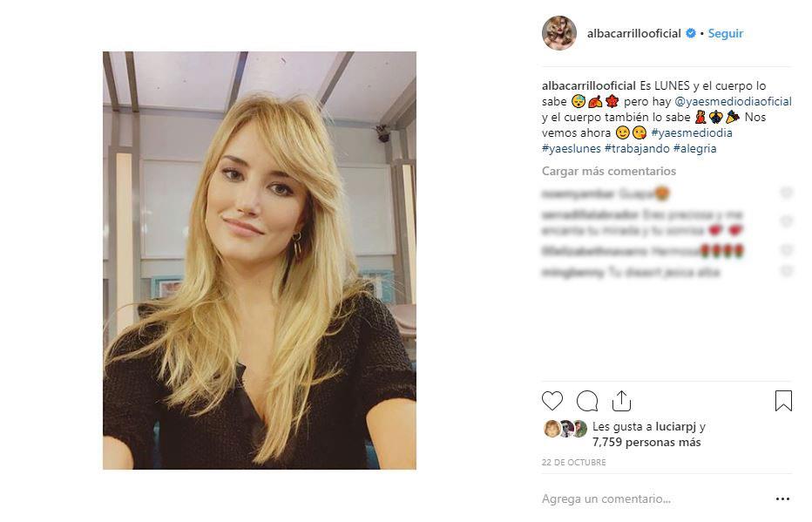Open the #alegria hashtag

point(695,149)
